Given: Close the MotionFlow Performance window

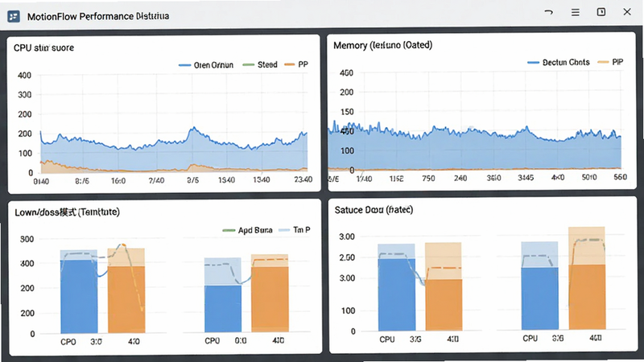Looking at the screenshot, I should [627, 12].
